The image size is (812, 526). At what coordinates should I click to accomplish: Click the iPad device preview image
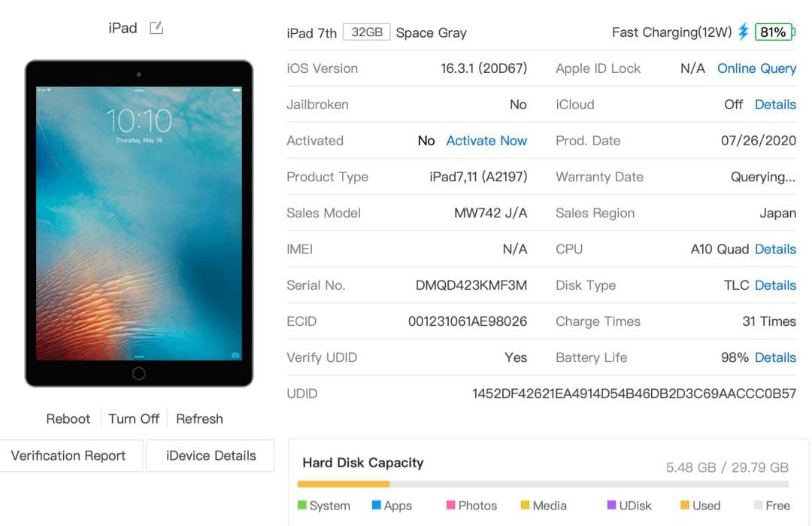coord(139,223)
